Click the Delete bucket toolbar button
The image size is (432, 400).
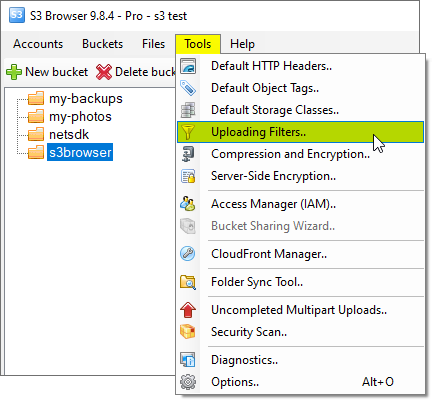click(136, 72)
